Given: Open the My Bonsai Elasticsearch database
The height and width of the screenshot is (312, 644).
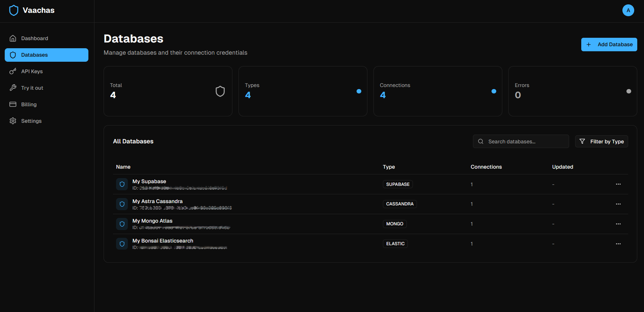Looking at the screenshot, I should click(163, 240).
